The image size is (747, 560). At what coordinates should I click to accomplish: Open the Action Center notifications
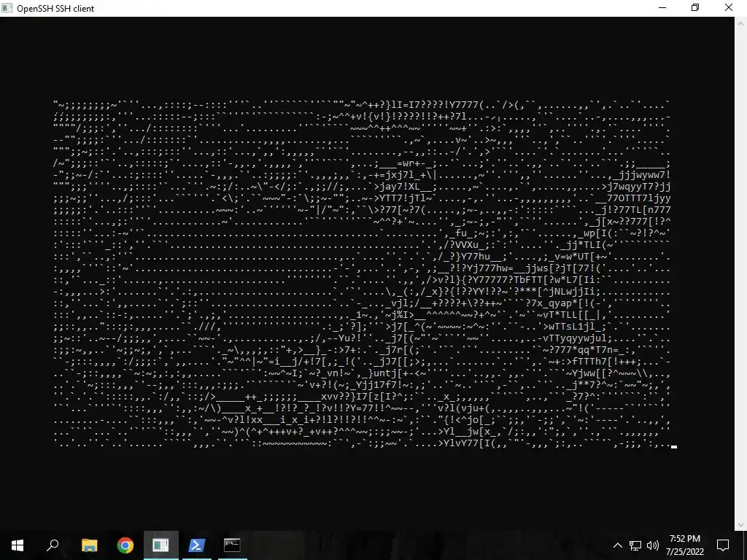pyautogui.click(x=723, y=545)
